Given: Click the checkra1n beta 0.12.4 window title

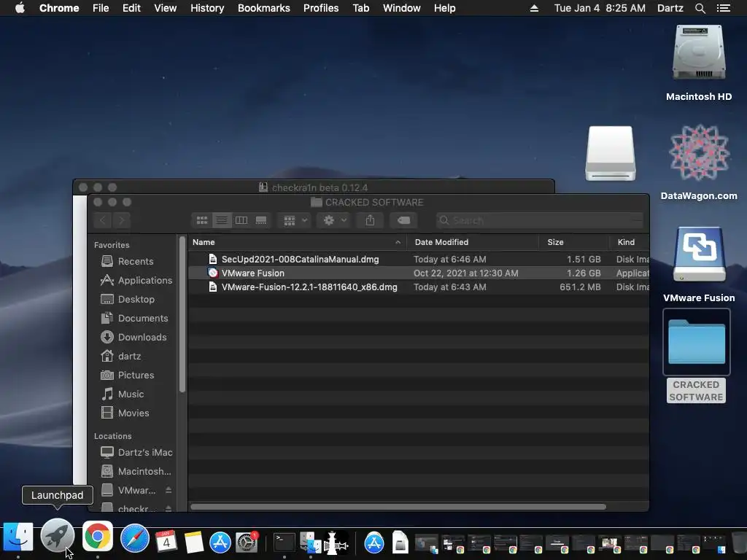Looking at the screenshot, I should pyautogui.click(x=320, y=187).
